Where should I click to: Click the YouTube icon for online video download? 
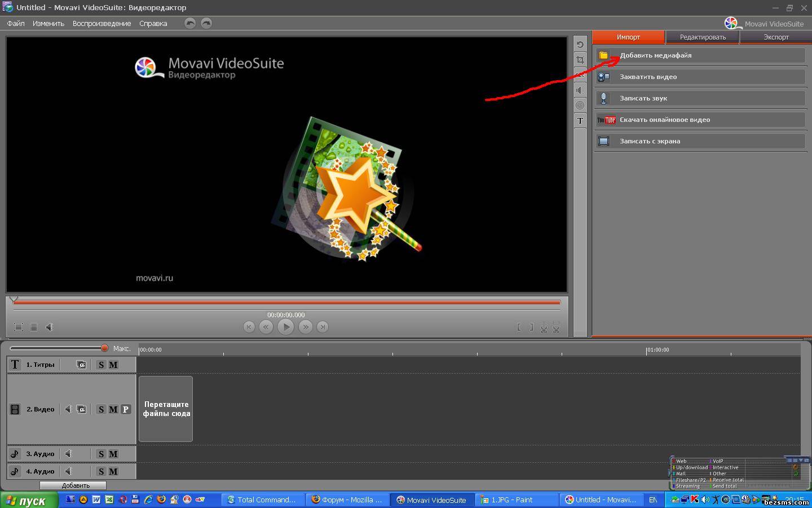click(607, 120)
